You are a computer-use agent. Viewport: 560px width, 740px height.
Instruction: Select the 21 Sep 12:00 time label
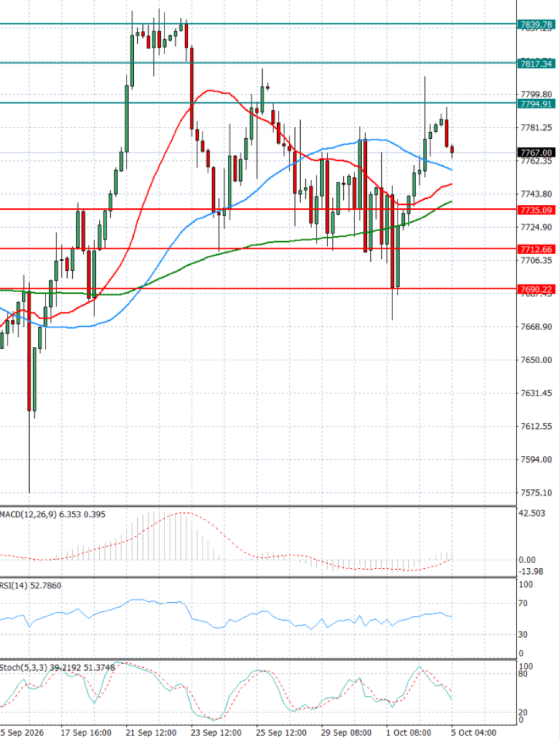click(151, 733)
